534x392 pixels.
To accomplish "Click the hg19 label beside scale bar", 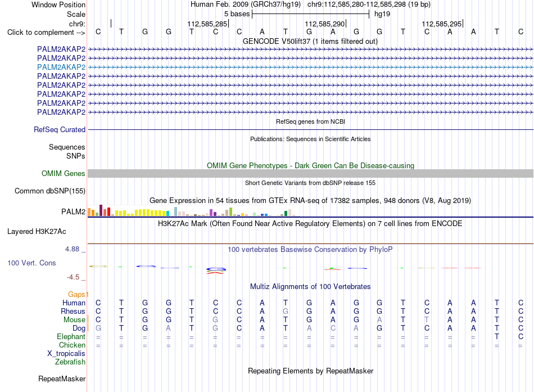I will pos(382,14).
